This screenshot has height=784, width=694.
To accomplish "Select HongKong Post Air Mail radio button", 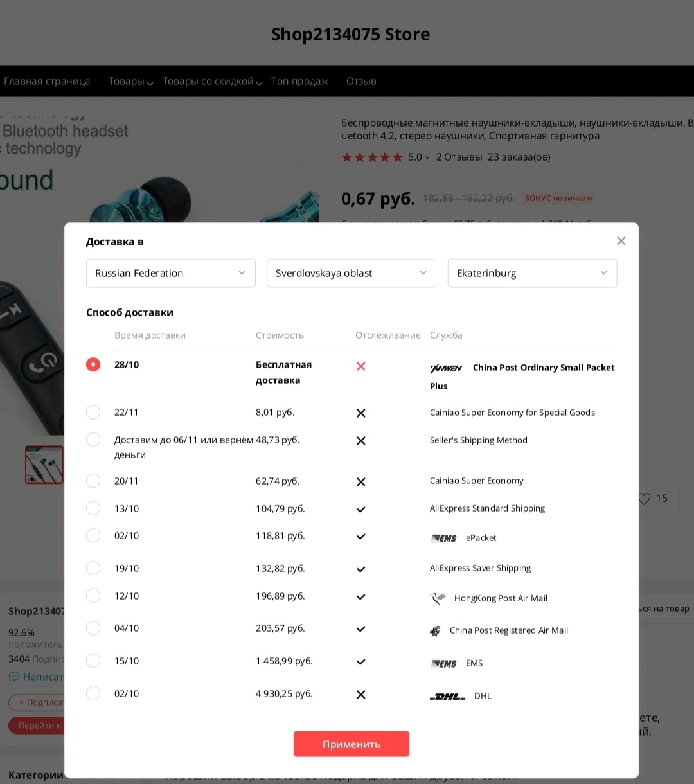I will 93,596.
